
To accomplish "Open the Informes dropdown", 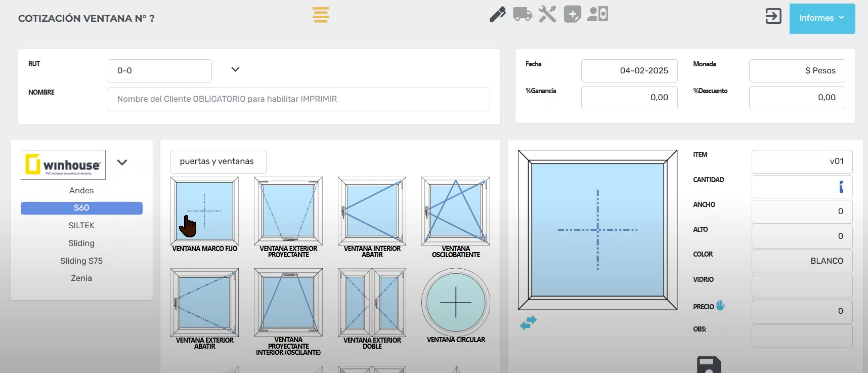I will click(821, 18).
